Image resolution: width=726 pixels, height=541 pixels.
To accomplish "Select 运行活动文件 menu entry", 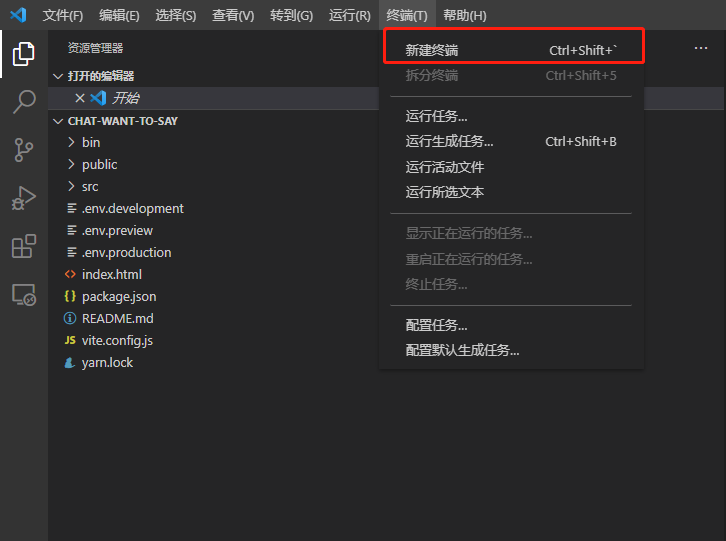I will coord(511,167).
